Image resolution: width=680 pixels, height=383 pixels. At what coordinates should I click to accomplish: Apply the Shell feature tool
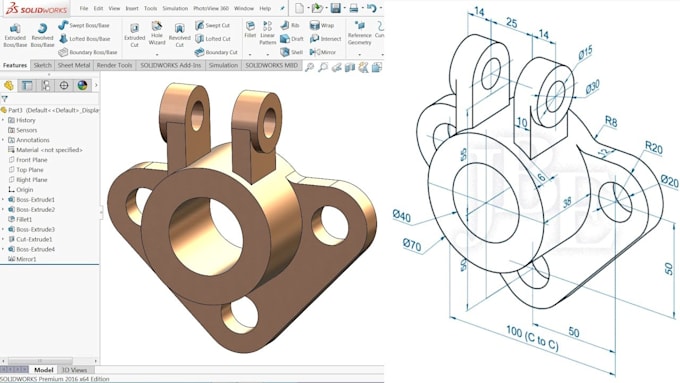(x=291, y=52)
